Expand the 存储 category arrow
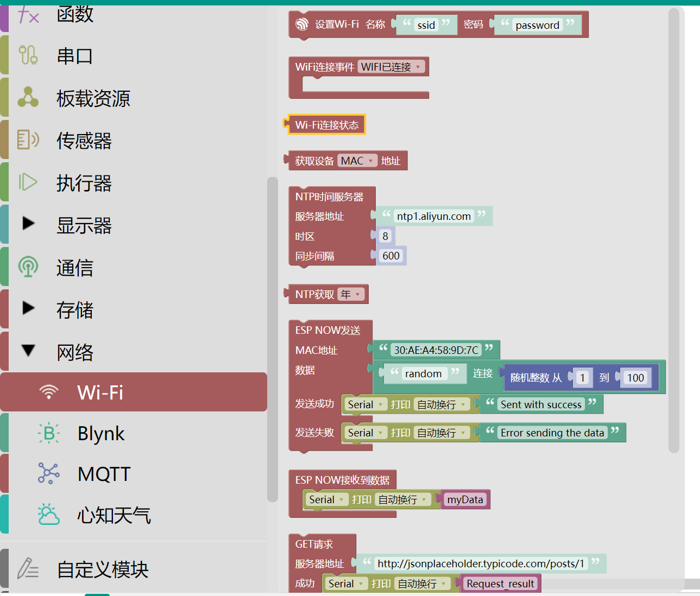 28,308
